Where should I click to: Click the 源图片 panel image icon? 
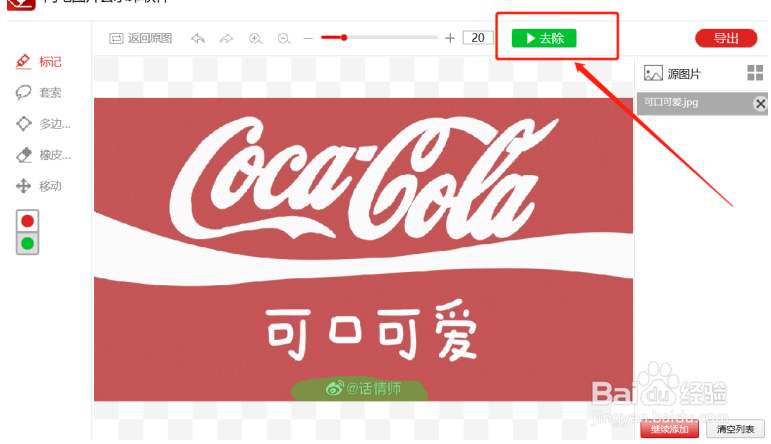pos(653,74)
